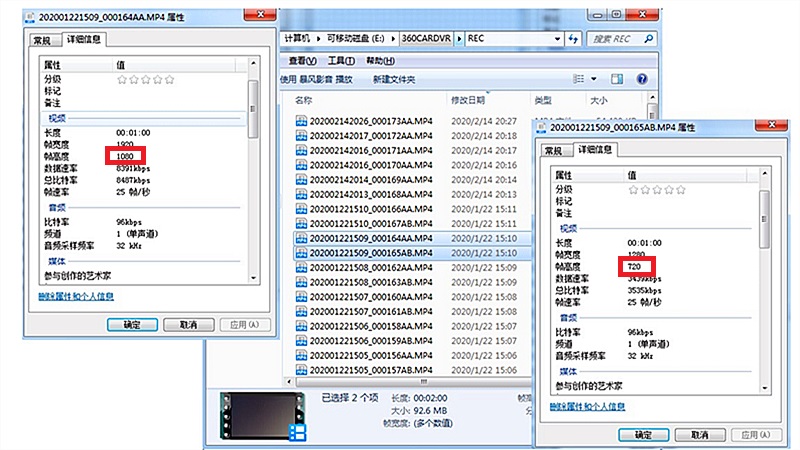This screenshot has height=450, width=800.
Task: Click the video icon of 202002142014_000169AA.MP4
Action: pyautogui.click(x=301, y=180)
